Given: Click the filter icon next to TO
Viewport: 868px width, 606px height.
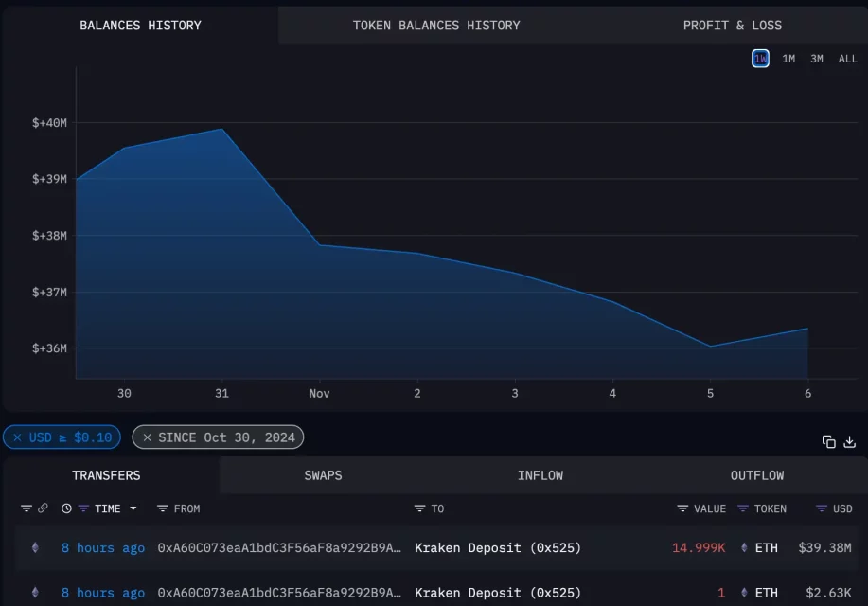Looking at the screenshot, I should [419, 508].
